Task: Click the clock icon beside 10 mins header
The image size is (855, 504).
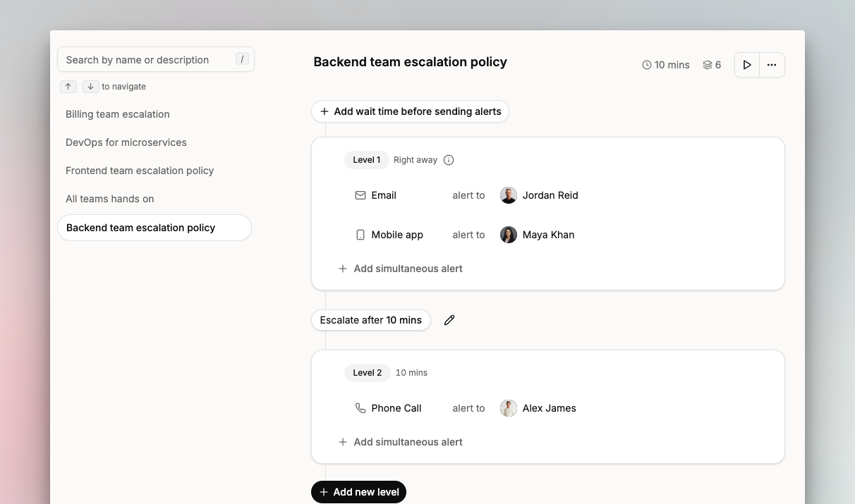Action: 647,65
